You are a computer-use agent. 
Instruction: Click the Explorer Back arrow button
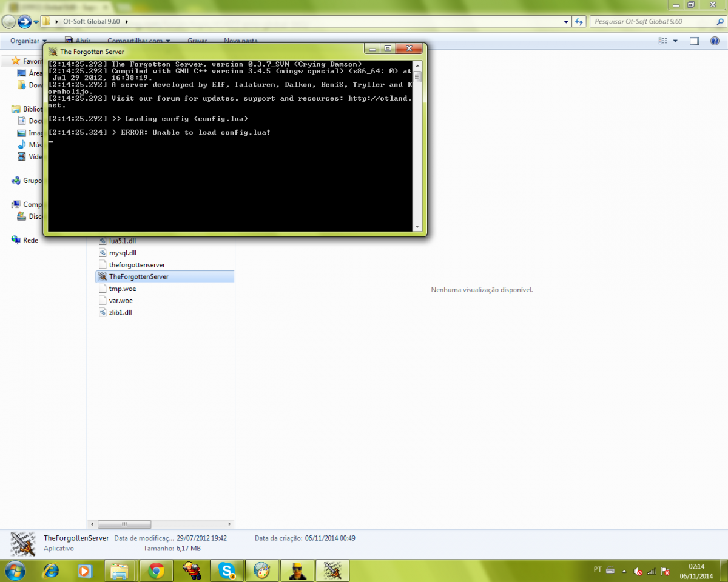(x=8, y=22)
